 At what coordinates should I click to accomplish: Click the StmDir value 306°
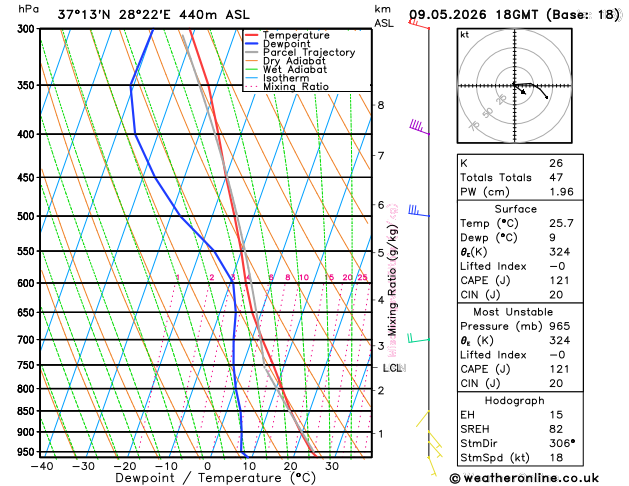tap(562, 443)
